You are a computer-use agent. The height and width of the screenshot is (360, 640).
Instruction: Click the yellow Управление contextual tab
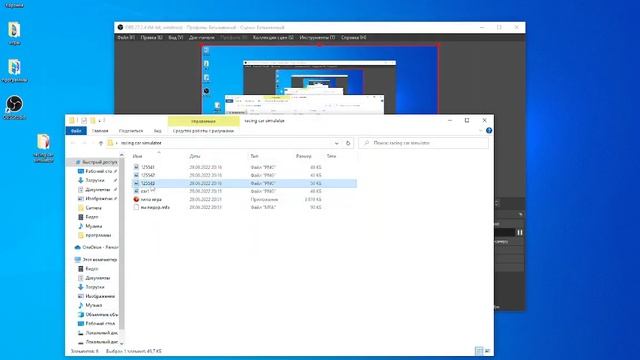click(203, 121)
